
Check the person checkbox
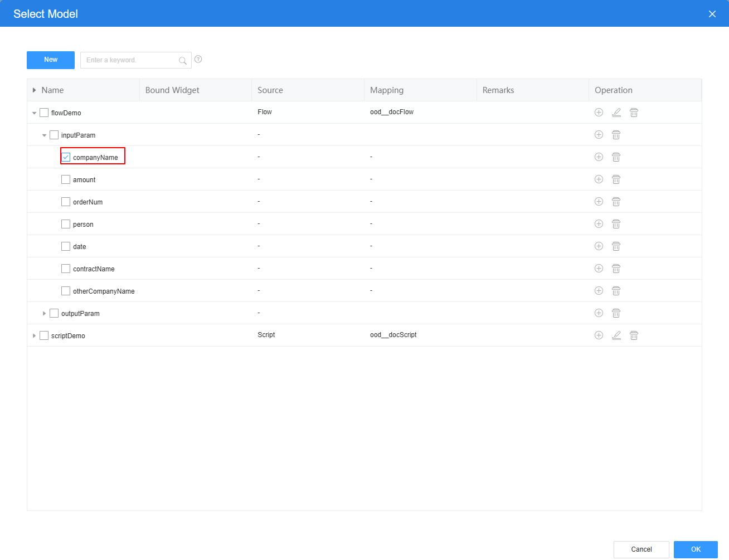66,224
